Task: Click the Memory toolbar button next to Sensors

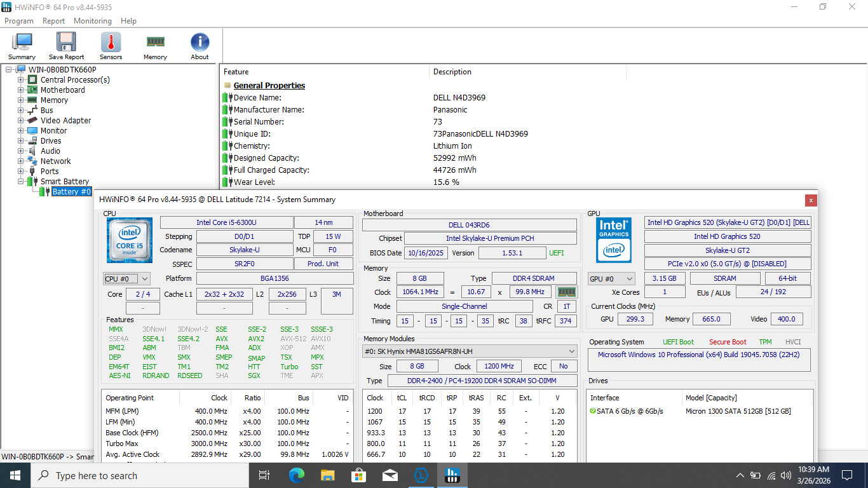Action: point(155,46)
